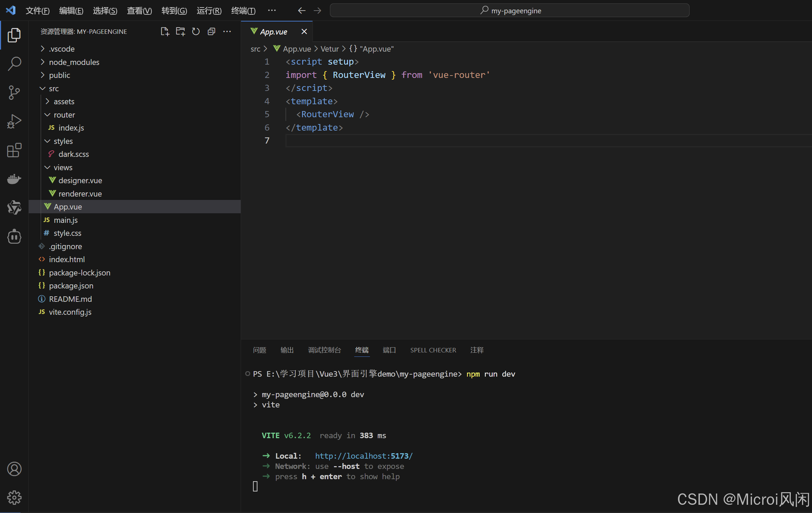Refresh the explorer file tree

coord(196,32)
